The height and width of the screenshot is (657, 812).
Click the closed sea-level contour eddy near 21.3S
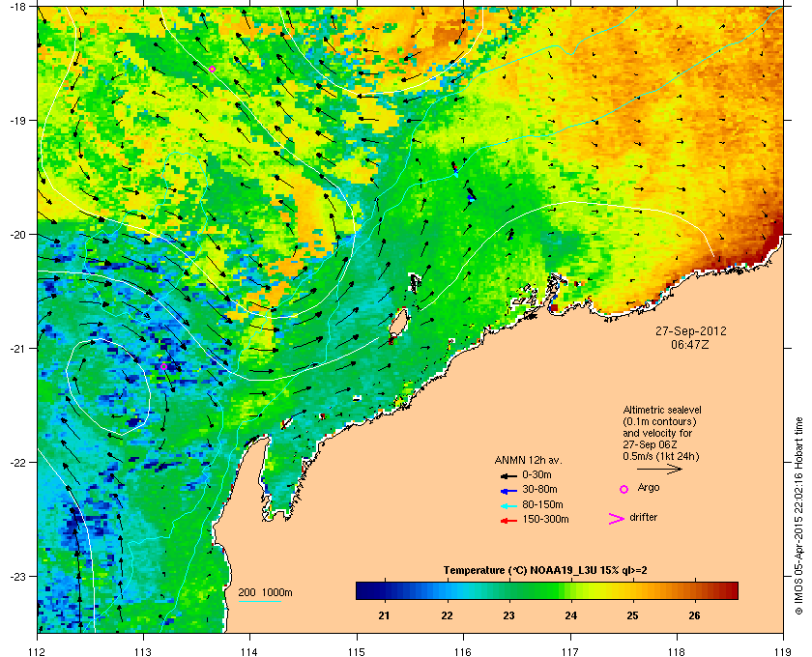click(108, 386)
